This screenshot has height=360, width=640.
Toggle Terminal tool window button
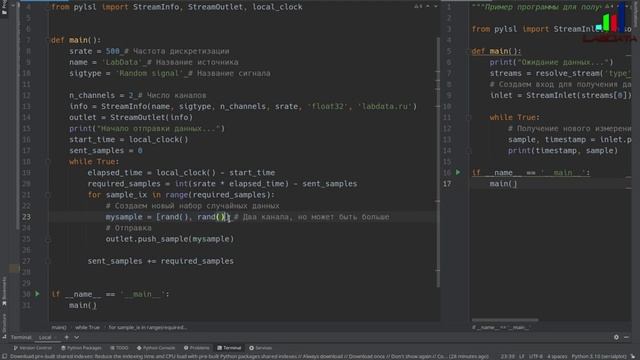tap(229, 348)
